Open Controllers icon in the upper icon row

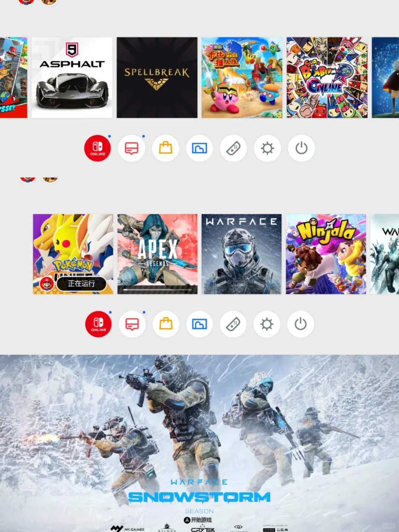(x=233, y=148)
